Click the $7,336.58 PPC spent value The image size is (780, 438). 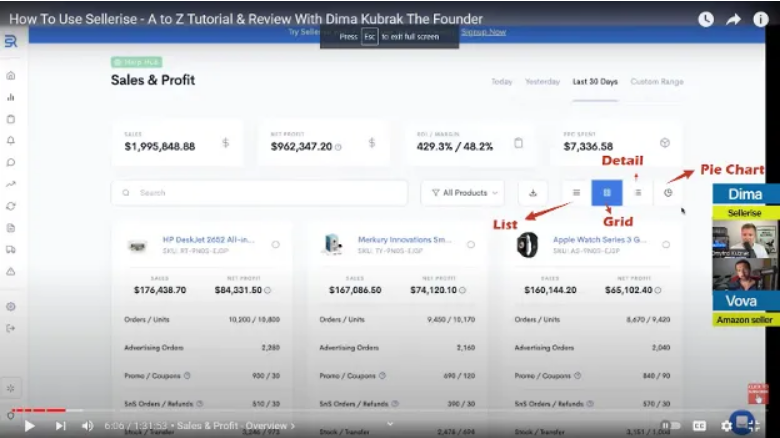[588, 146]
